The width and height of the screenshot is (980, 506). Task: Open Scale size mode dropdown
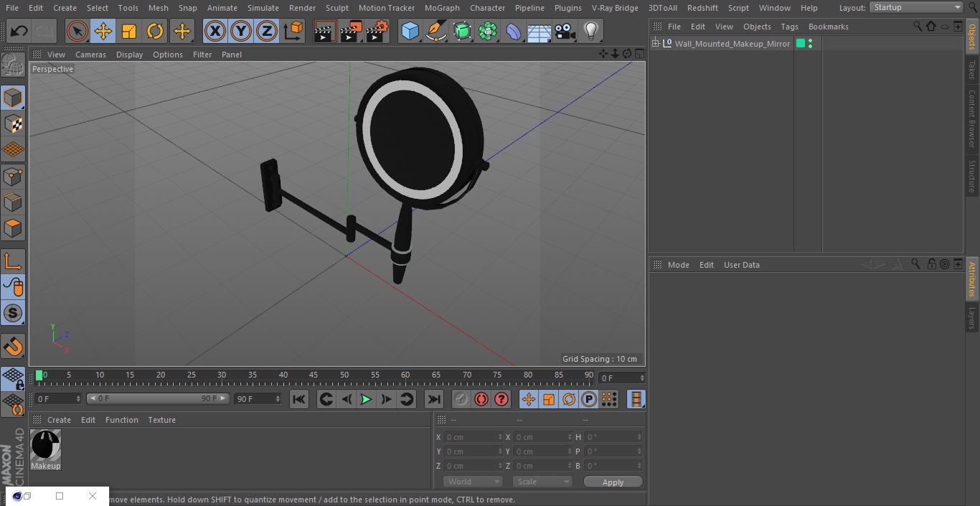542,482
